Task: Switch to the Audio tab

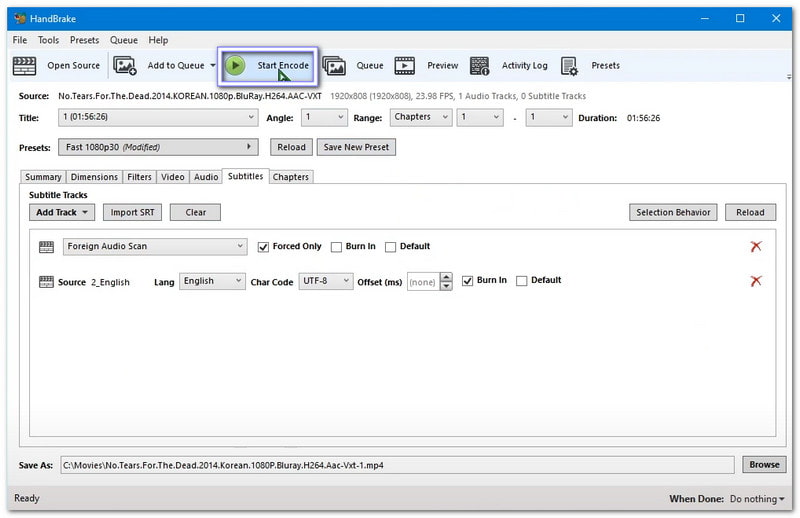Action: pos(206,177)
